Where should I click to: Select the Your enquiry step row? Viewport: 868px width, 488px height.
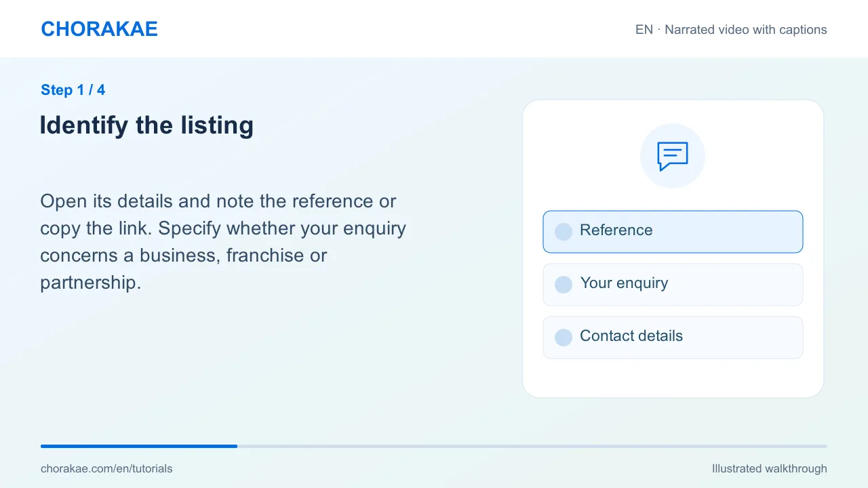point(673,285)
